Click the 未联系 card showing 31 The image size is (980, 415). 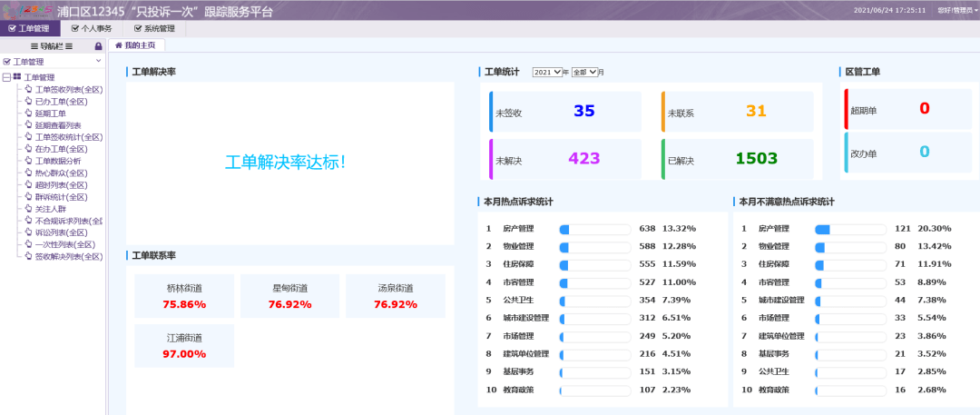(738, 112)
